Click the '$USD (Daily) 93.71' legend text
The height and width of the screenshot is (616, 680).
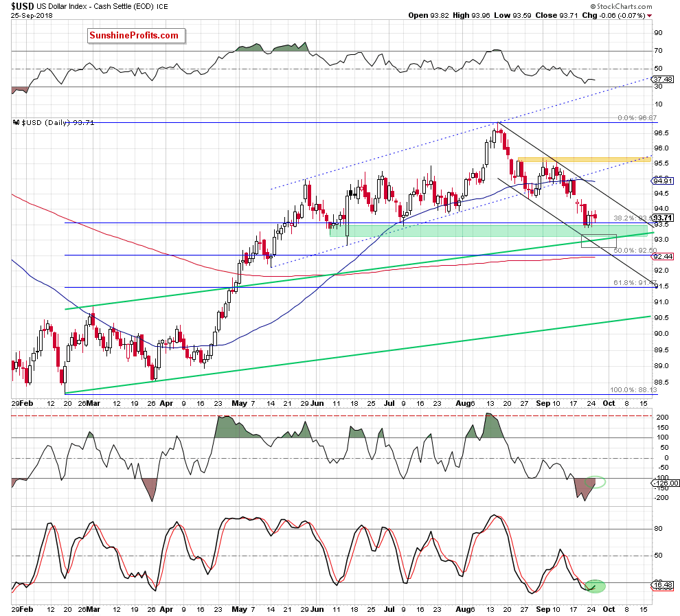tap(57, 123)
